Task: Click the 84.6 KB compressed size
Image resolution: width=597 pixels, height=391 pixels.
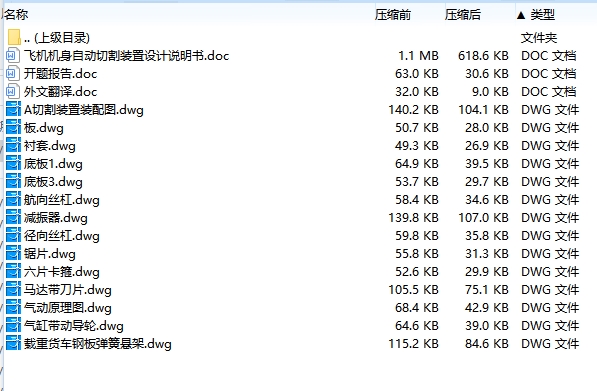Action: [x=487, y=344]
